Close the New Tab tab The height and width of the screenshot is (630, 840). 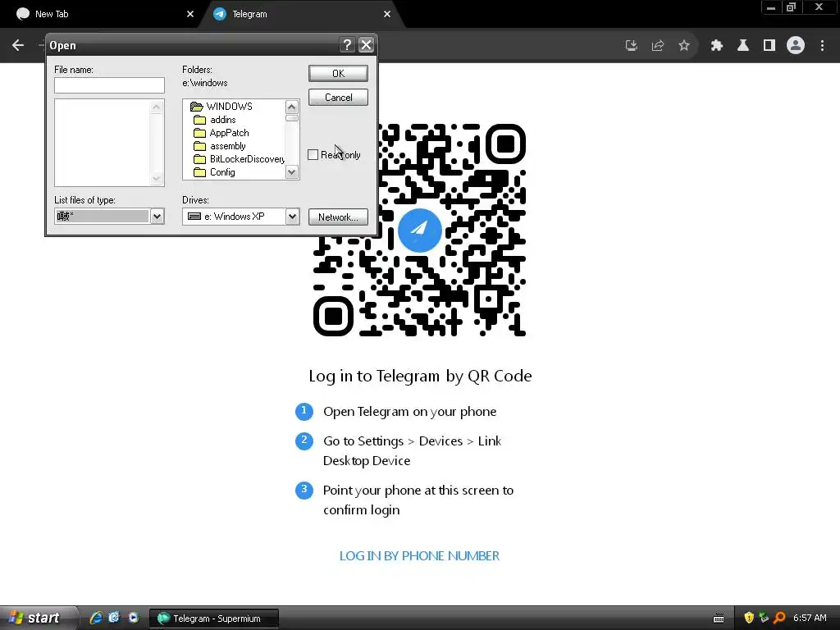190,14
